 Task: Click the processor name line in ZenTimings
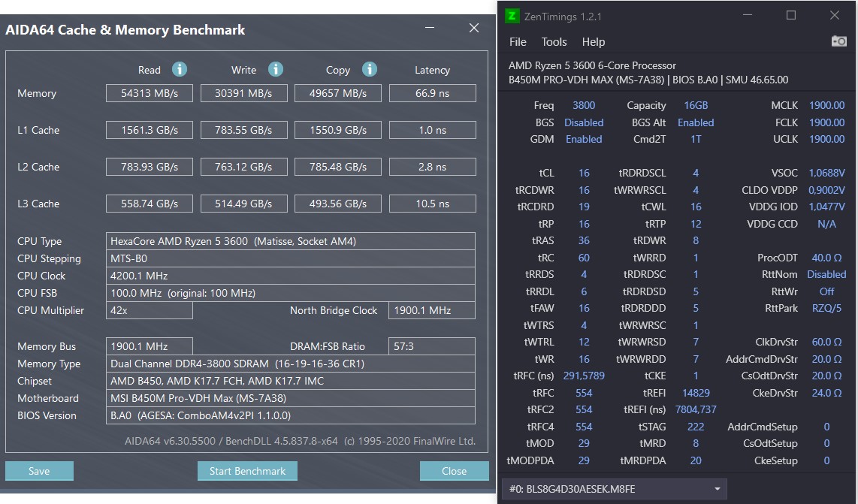point(592,65)
